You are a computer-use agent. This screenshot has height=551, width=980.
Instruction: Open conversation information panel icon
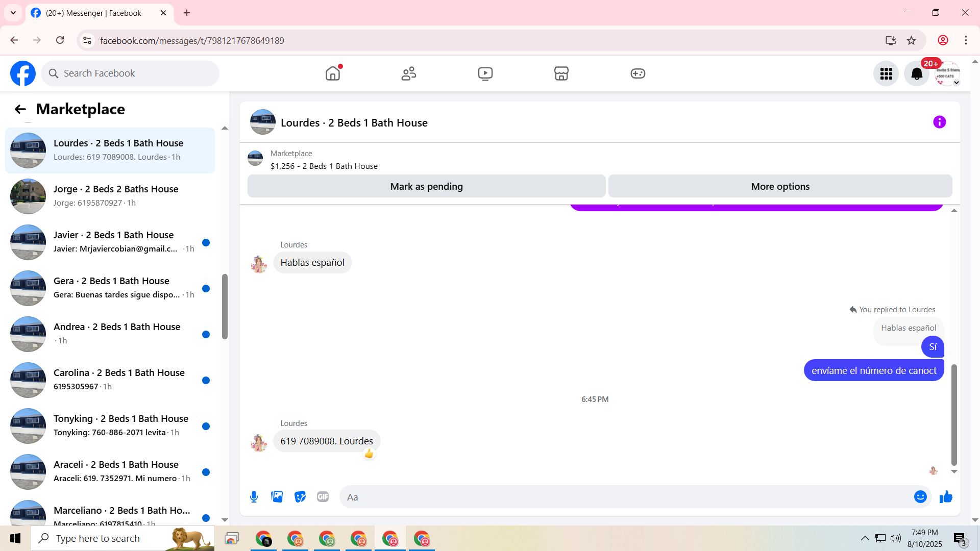click(939, 122)
